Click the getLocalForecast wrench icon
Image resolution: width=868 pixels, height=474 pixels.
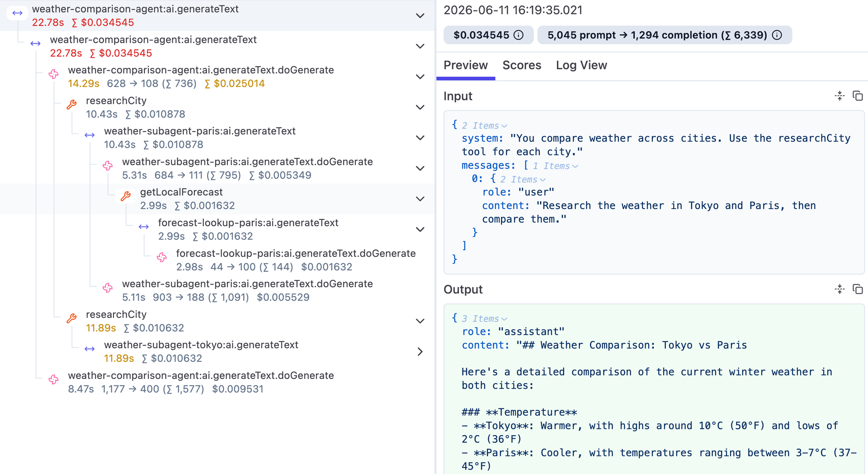126,196
